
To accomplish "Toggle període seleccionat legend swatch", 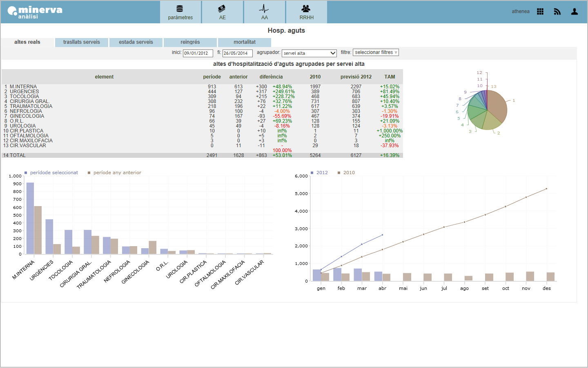I will click(x=26, y=173).
